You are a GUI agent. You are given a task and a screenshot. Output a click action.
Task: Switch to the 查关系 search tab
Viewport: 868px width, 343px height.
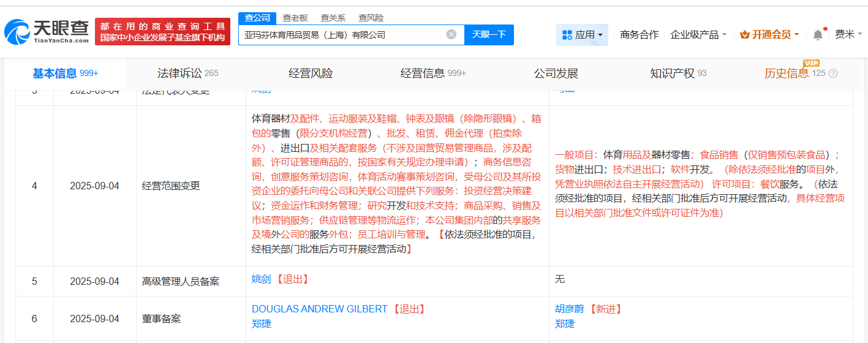[x=333, y=18]
